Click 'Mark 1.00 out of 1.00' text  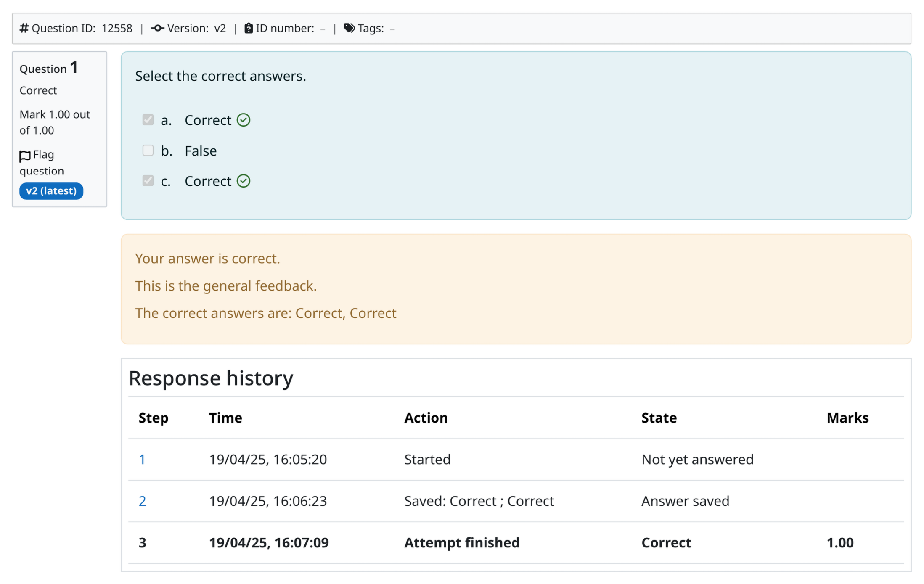click(55, 122)
